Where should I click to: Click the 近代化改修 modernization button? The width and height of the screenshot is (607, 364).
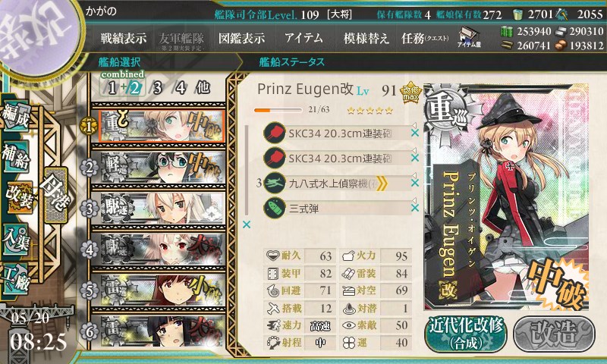point(466,334)
